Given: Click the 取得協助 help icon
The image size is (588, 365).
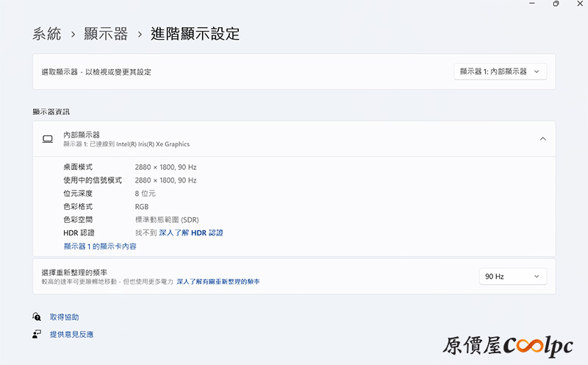Looking at the screenshot, I should [x=37, y=317].
